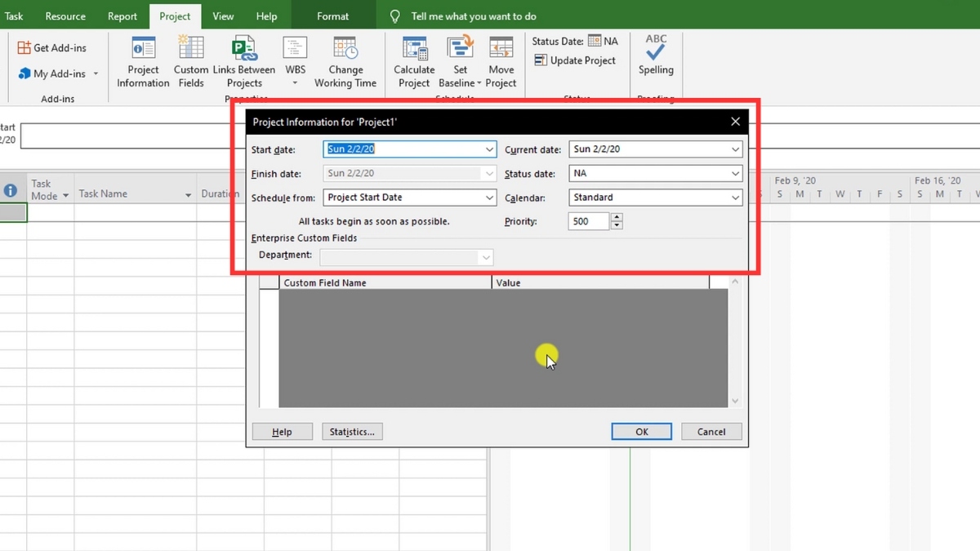This screenshot has width=980, height=551.
Task: Run Calculate Project
Action: pos(414,62)
